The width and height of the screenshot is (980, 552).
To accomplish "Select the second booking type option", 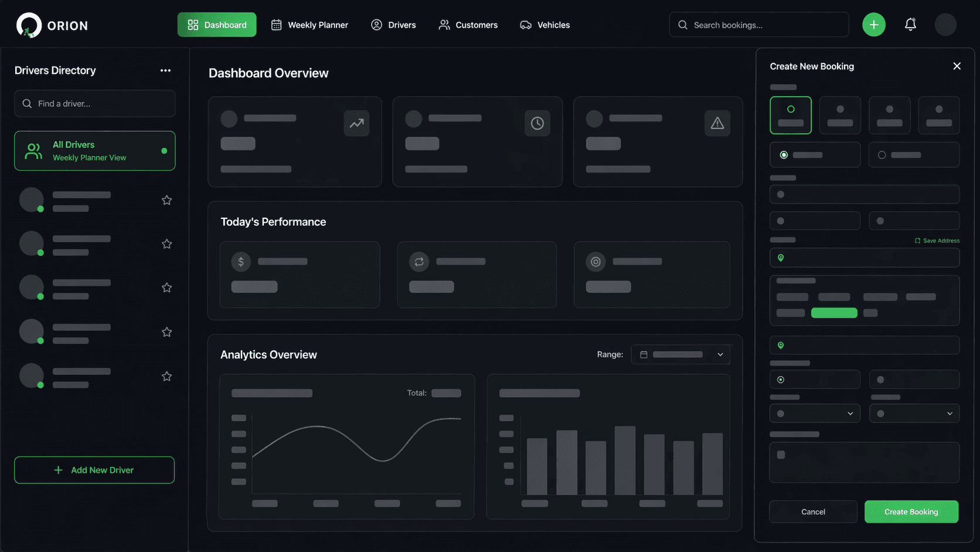I will click(x=840, y=115).
